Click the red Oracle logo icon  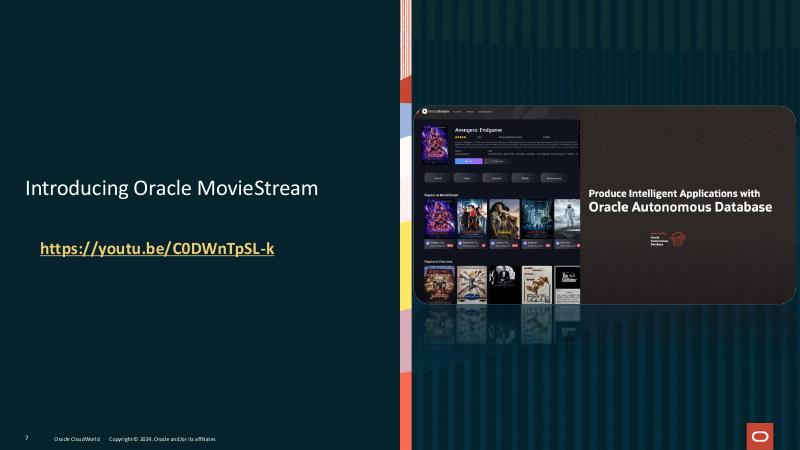coord(760,436)
